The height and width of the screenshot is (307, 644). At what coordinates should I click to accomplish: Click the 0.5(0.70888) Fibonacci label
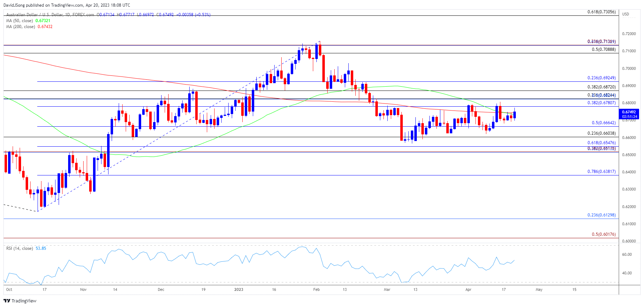tap(604, 49)
